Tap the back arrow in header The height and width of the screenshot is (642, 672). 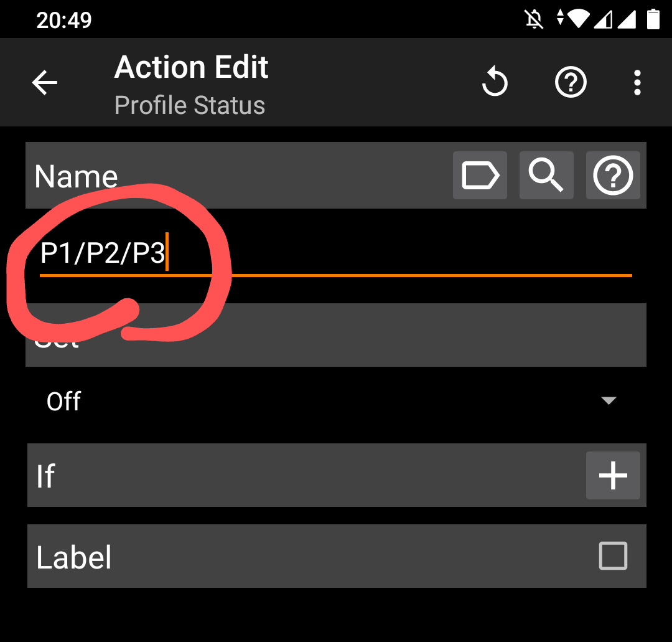coord(45,83)
